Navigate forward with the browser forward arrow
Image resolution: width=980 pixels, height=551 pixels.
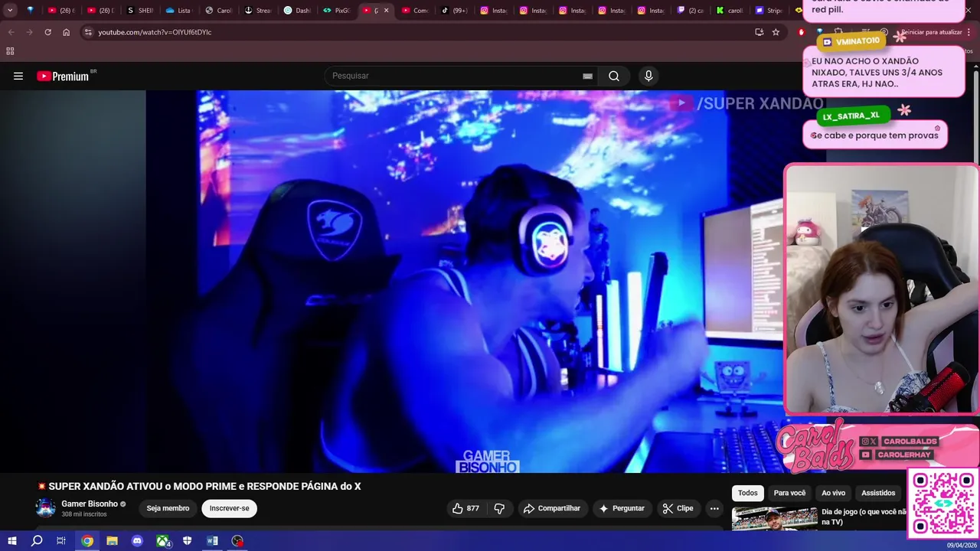coord(29,32)
